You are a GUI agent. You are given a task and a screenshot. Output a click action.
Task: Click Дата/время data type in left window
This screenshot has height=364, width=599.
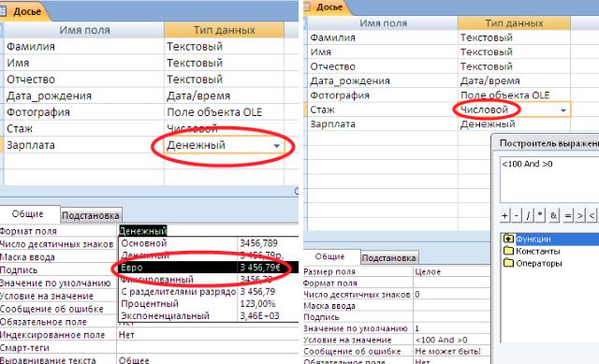198,95
